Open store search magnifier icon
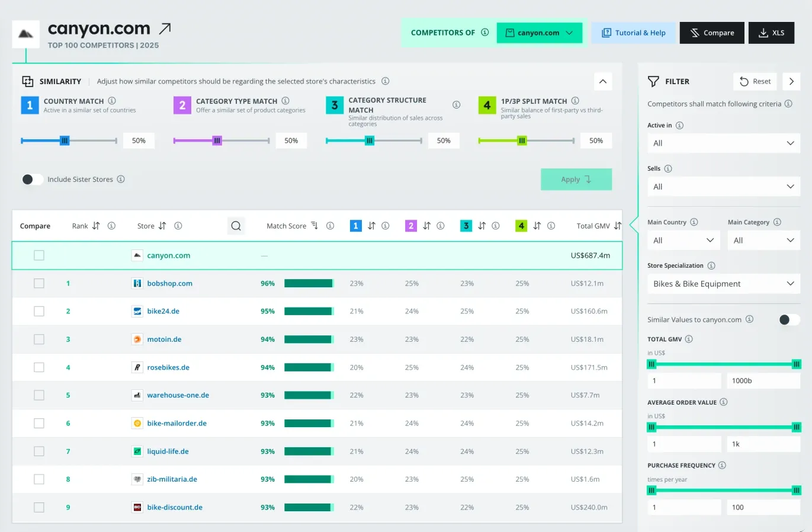 coord(236,226)
